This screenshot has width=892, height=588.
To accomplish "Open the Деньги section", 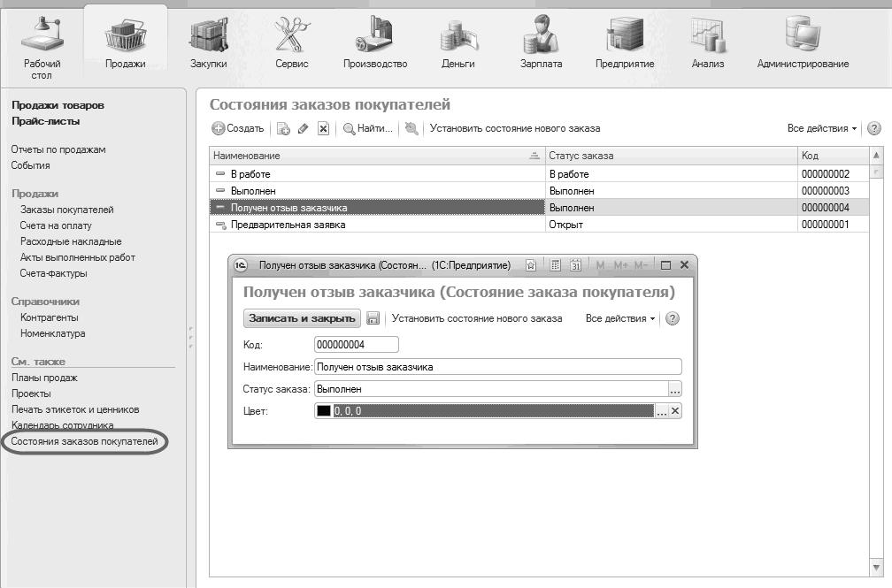I will [x=458, y=42].
